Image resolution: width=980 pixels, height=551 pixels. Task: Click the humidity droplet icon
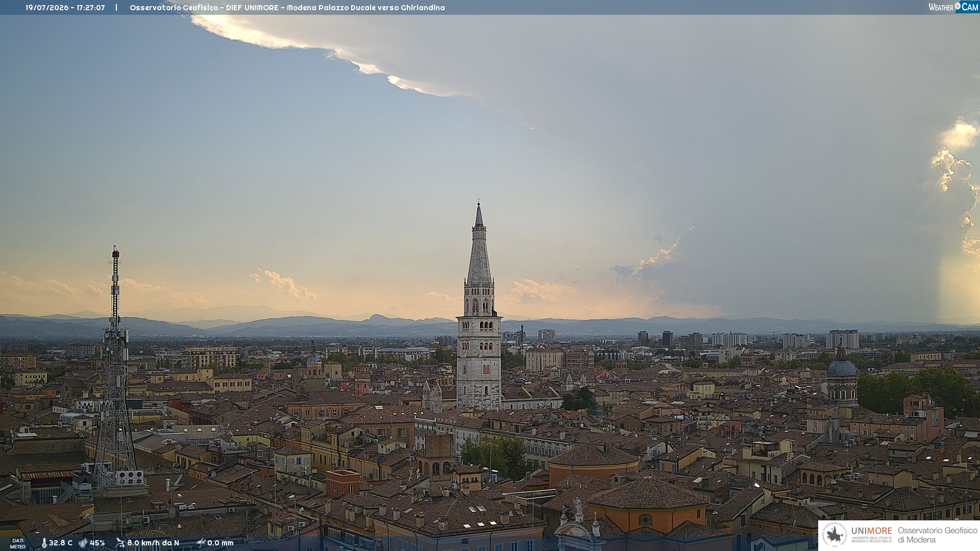(83, 543)
